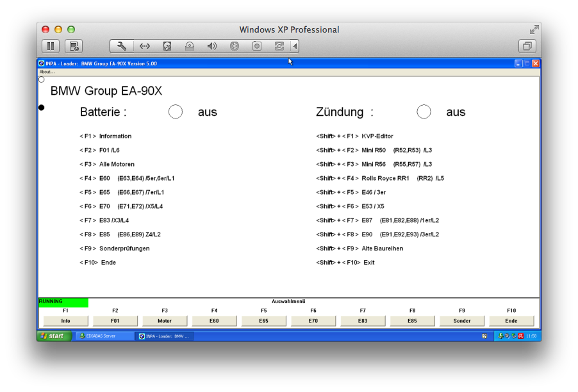Click the Shift+F3 Mini R56 entry
The width and height of the screenshot is (578, 392).
374,165
